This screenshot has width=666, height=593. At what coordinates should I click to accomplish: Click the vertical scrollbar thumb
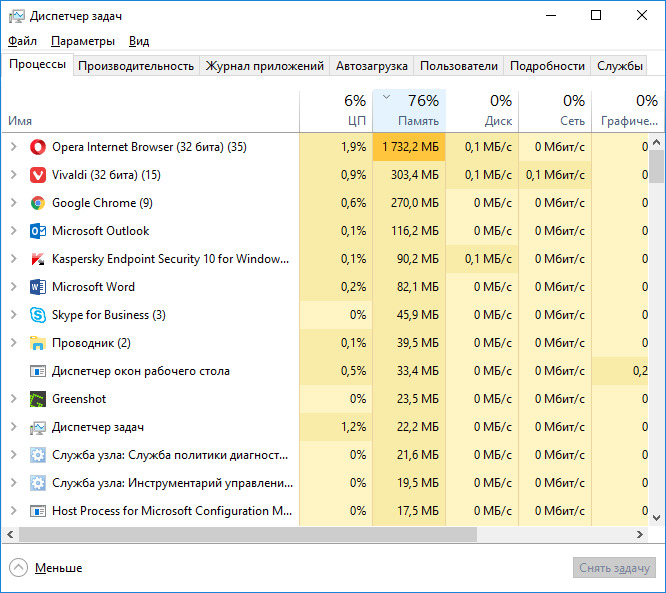tap(656, 166)
